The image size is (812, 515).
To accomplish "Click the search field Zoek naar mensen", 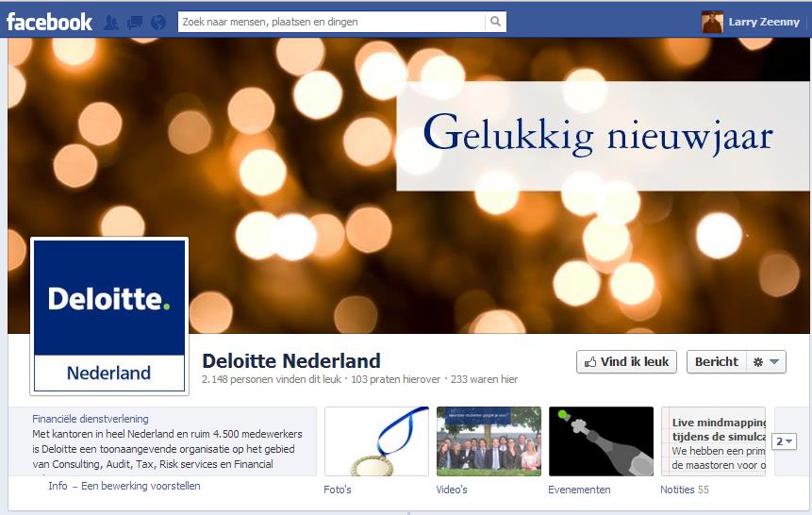I will (331, 22).
